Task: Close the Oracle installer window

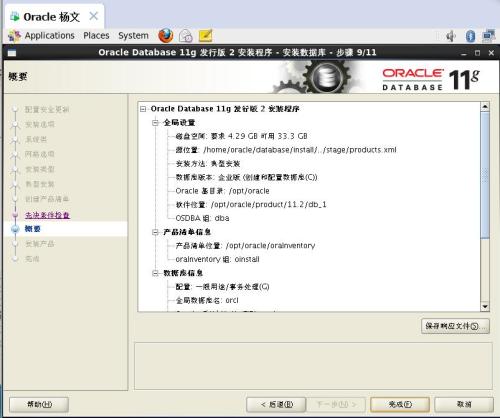Action: (x=491, y=53)
